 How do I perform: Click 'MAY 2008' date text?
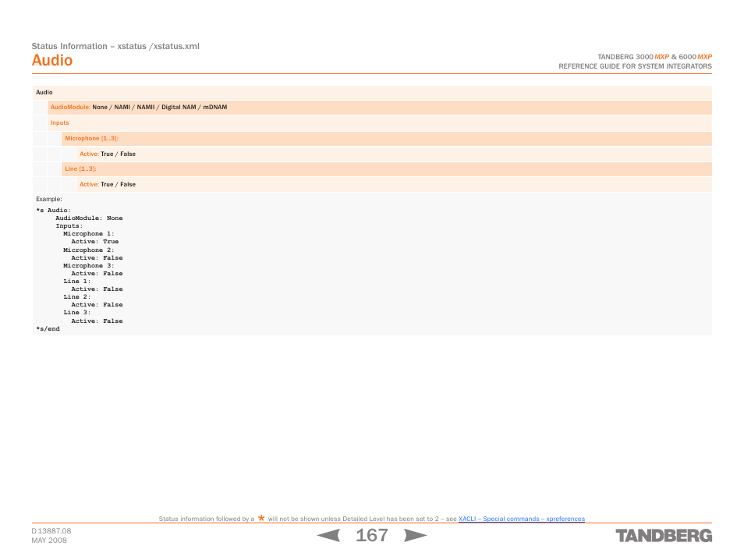coord(49,541)
